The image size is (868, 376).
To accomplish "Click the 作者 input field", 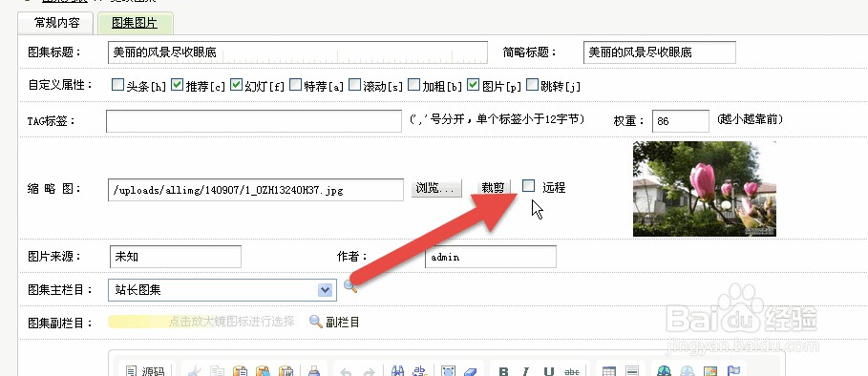I will [491, 257].
